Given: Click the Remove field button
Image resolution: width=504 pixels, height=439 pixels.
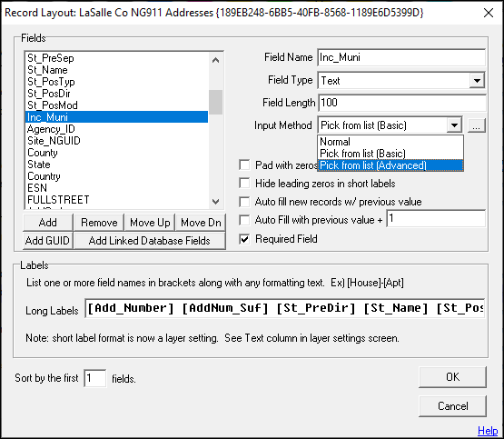Looking at the screenshot, I should coord(99,223).
